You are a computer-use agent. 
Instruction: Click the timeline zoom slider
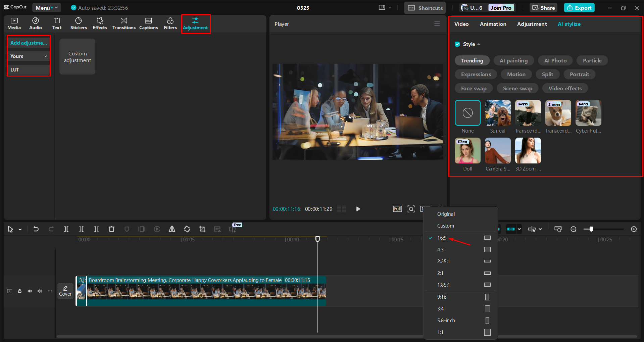(591, 229)
